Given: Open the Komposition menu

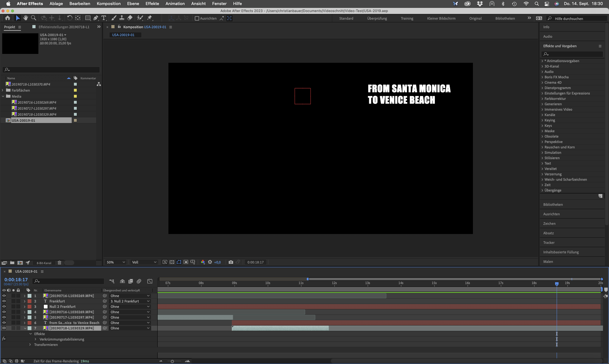Looking at the screenshot, I should (x=108, y=3).
